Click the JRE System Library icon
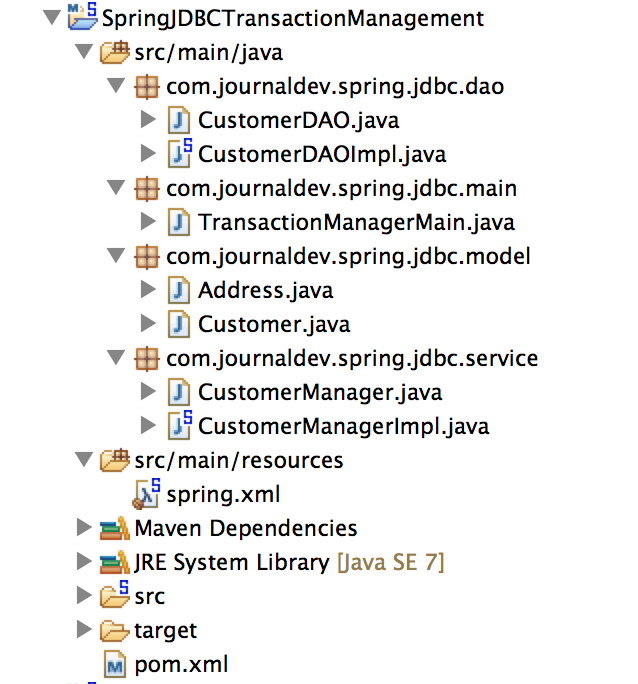 tap(115, 562)
